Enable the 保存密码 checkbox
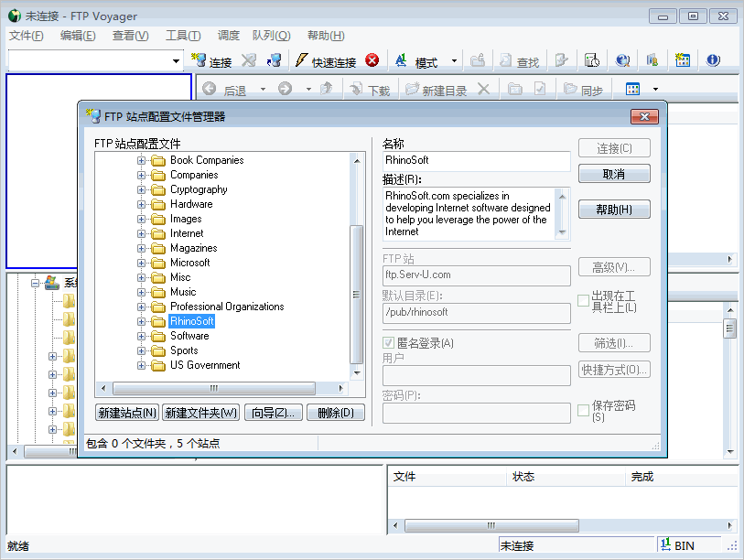The image size is (744, 560). (x=583, y=410)
